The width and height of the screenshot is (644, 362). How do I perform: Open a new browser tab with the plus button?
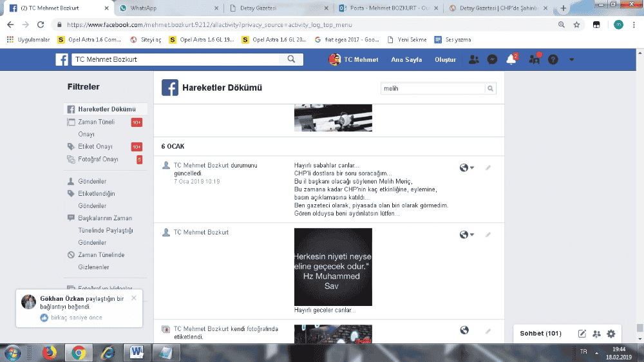(x=563, y=8)
